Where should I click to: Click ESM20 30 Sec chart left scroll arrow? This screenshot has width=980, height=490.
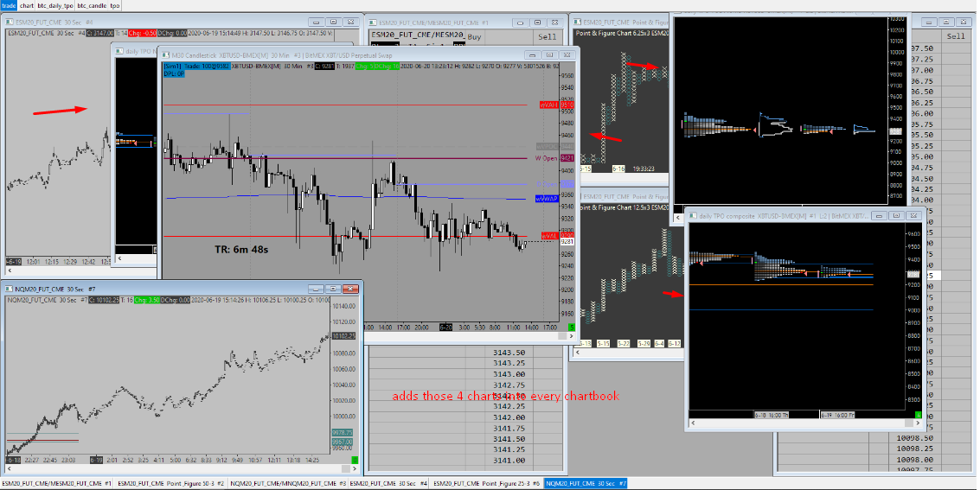click(x=10, y=271)
